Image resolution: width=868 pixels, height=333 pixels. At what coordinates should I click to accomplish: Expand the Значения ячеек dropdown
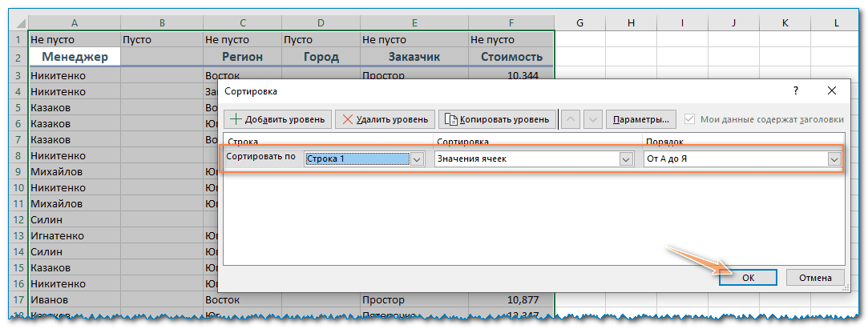[x=625, y=159]
